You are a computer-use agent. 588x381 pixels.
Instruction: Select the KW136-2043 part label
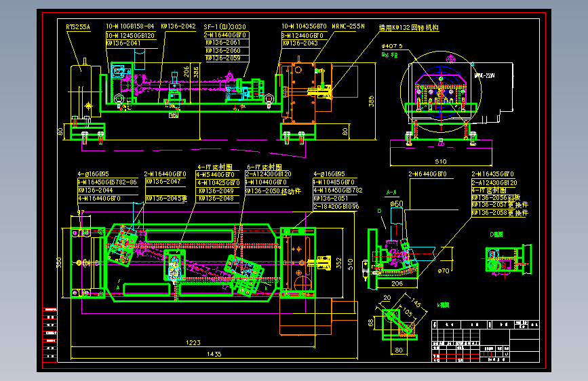click(300, 43)
